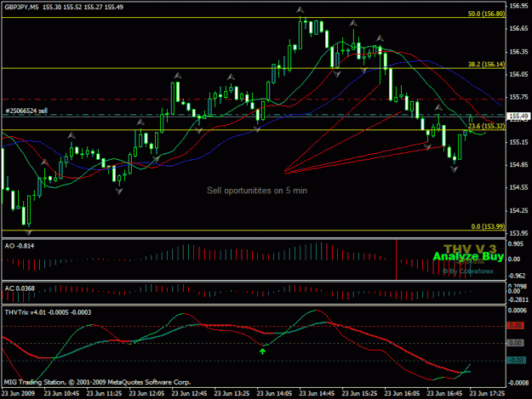Click 155.75 on the price scale
This screenshot has width=532, height=399.
coord(518,97)
